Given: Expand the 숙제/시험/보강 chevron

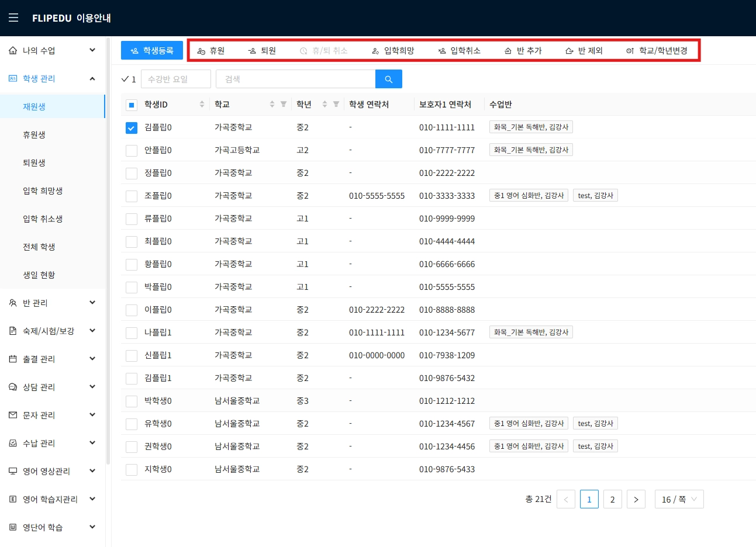Looking at the screenshot, I should tap(92, 331).
